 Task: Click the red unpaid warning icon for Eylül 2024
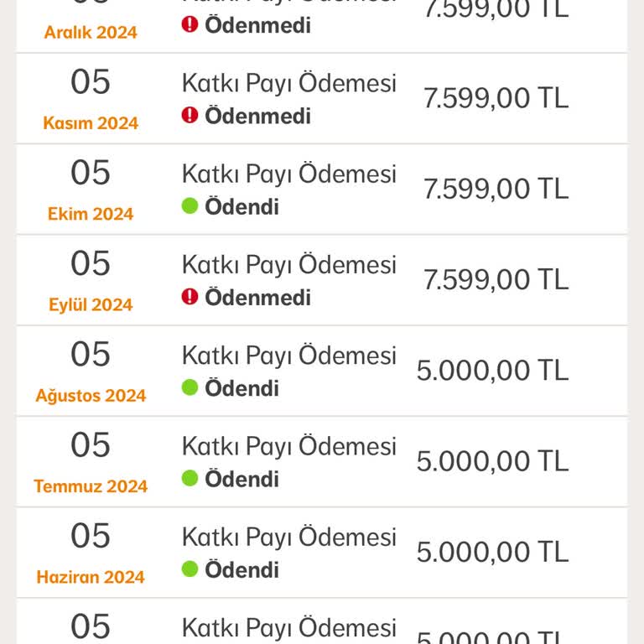point(190,297)
